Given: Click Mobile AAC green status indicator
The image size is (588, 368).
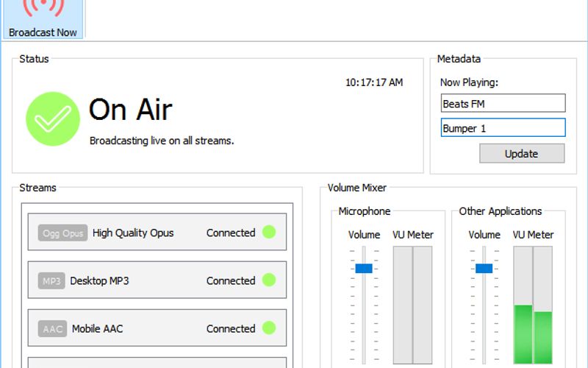Looking at the screenshot, I should 269,329.
